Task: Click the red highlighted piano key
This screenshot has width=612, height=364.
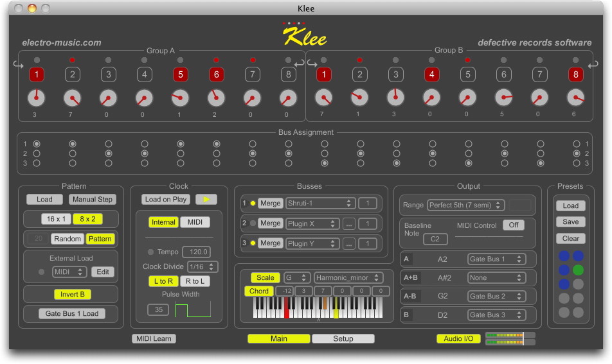Action: click(x=286, y=308)
